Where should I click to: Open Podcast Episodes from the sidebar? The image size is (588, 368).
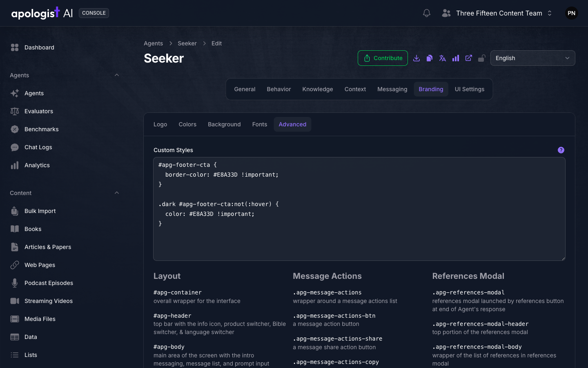[x=49, y=283]
